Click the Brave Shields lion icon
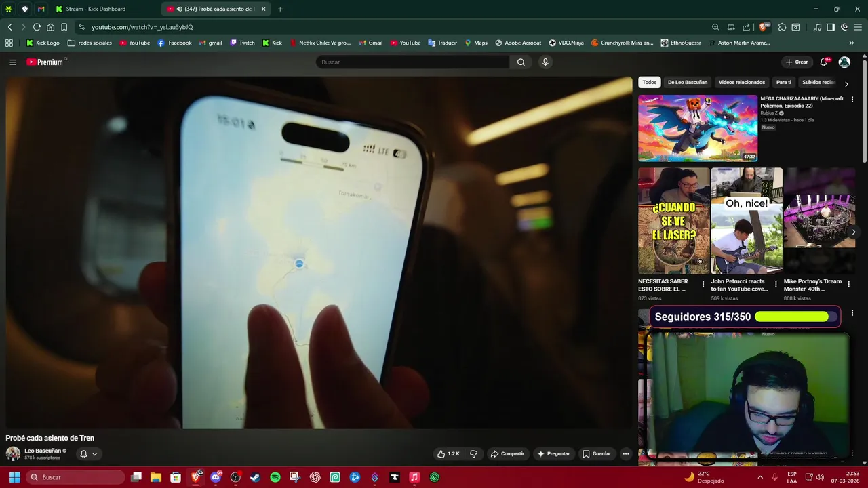 (764, 27)
